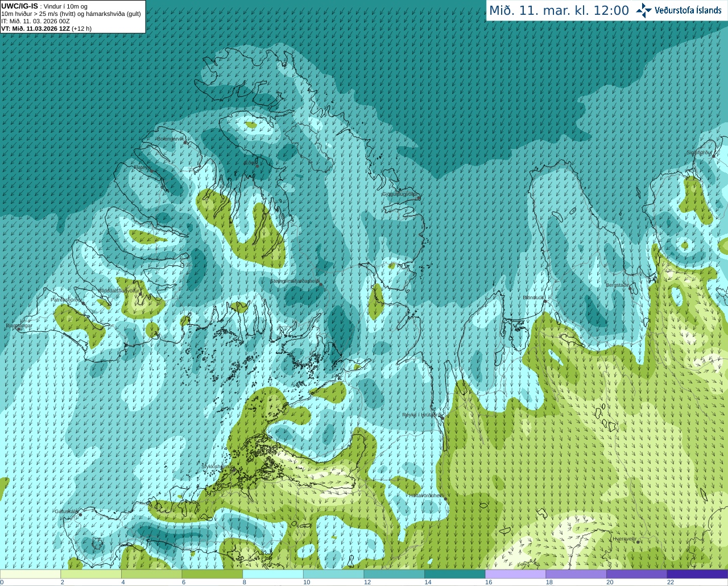Click the legend value '20'
This screenshot has height=586, width=728.
[610, 582]
